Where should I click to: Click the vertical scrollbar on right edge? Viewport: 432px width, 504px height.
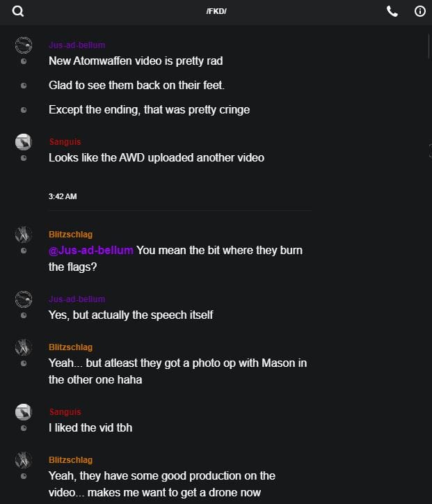click(x=429, y=49)
